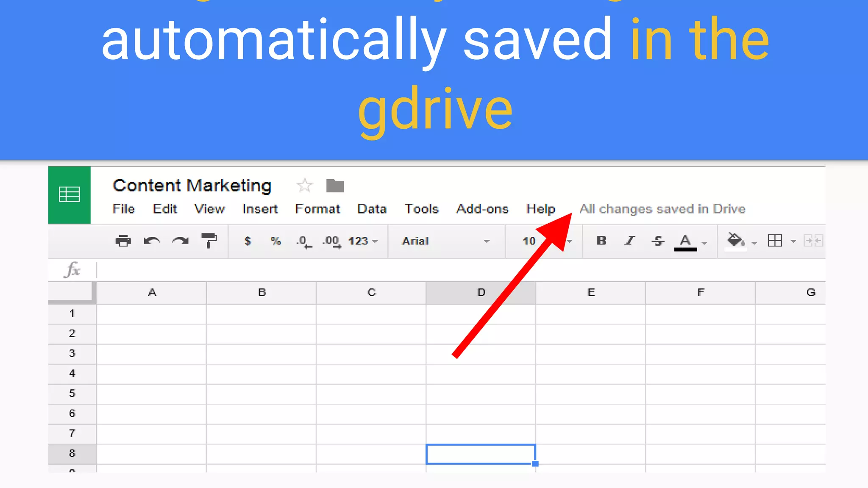Screen dimensions: 868x488
Task: Undo the last action
Action: tap(152, 241)
